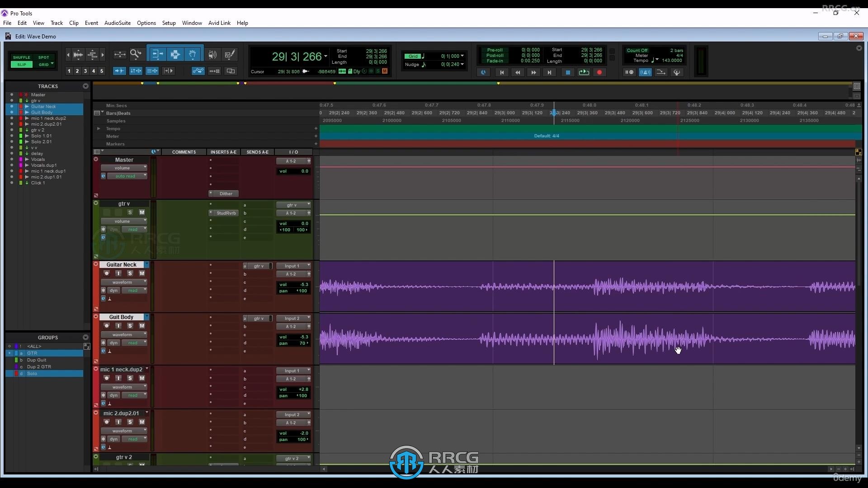
Task: Click the Loop Playback icon
Action: pos(583,72)
